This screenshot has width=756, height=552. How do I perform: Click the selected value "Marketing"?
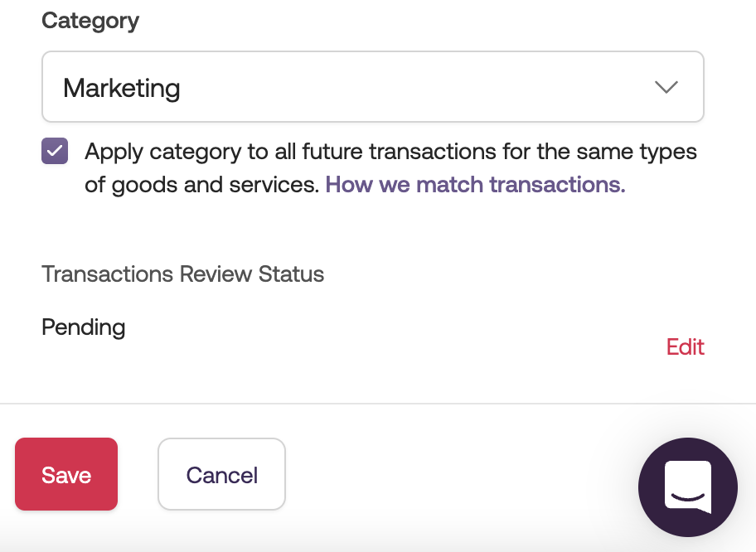coord(122,88)
